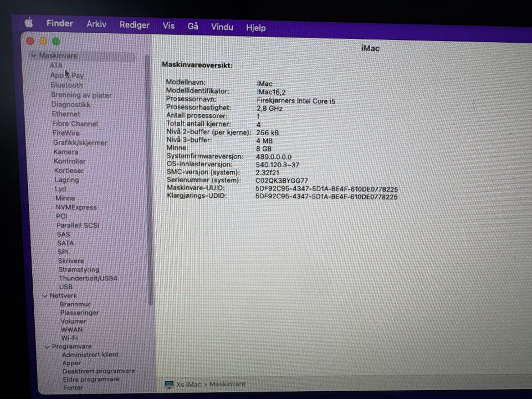532x399 pixels.
Task: Select Brannmur under Nettverk
Action: tap(75, 304)
